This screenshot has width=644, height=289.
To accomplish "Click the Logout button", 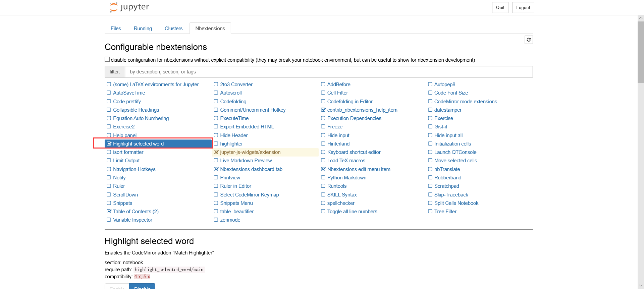I will (x=523, y=8).
